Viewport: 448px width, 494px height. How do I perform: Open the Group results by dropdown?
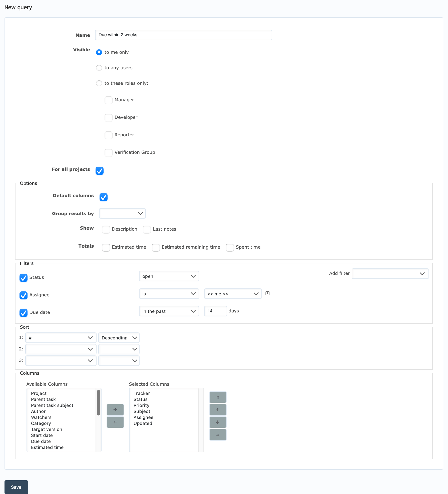pyautogui.click(x=122, y=213)
